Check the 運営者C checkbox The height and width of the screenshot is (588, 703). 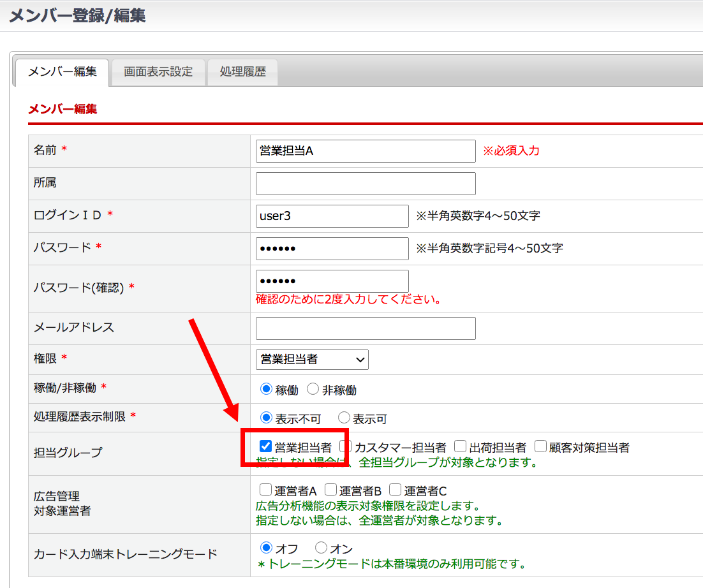[395, 490]
